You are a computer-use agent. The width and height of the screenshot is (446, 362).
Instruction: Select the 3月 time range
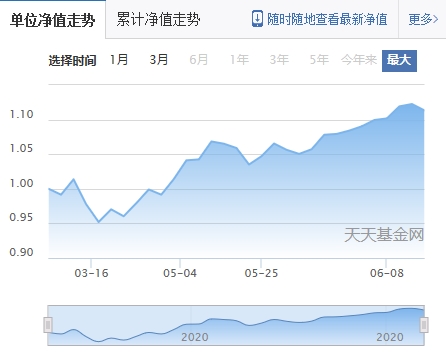pos(159,60)
